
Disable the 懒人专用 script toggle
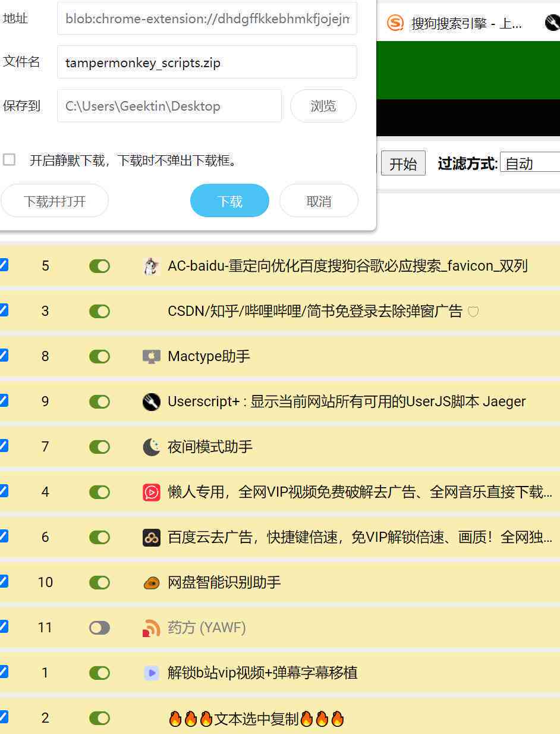coord(99,492)
